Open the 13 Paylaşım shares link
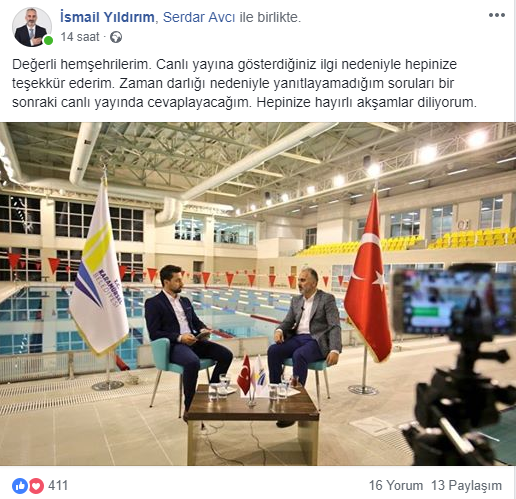516x499 pixels. click(x=466, y=486)
